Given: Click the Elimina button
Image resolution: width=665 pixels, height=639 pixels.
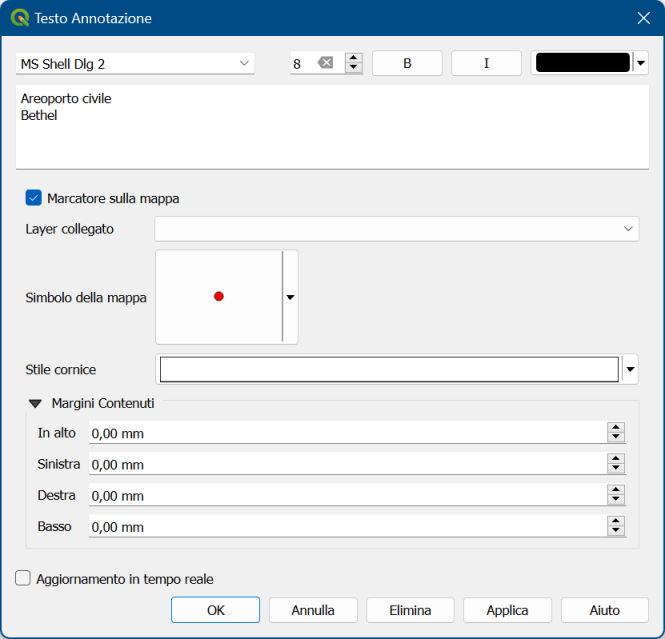Looking at the screenshot, I should coord(410,610).
